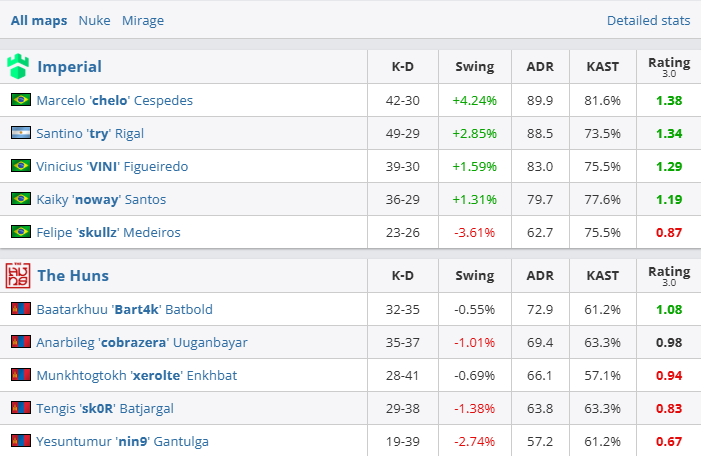Viewport: 701px width, 456px height.
Task: Click The Huns' Rating 3.0 column header
Action: pos(669,275)
